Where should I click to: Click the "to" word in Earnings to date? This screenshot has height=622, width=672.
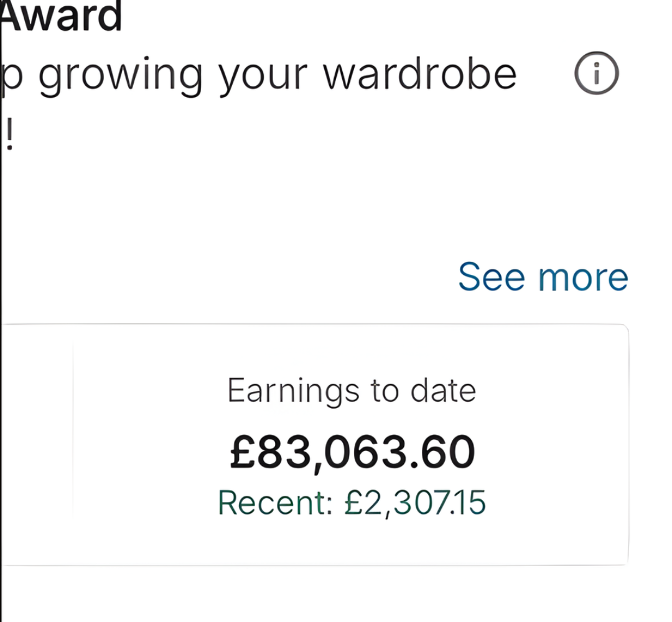(x=385, y=391)
